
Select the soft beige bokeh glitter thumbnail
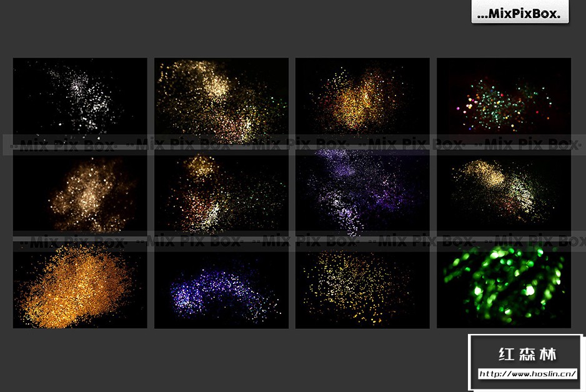tap(80, 193)
